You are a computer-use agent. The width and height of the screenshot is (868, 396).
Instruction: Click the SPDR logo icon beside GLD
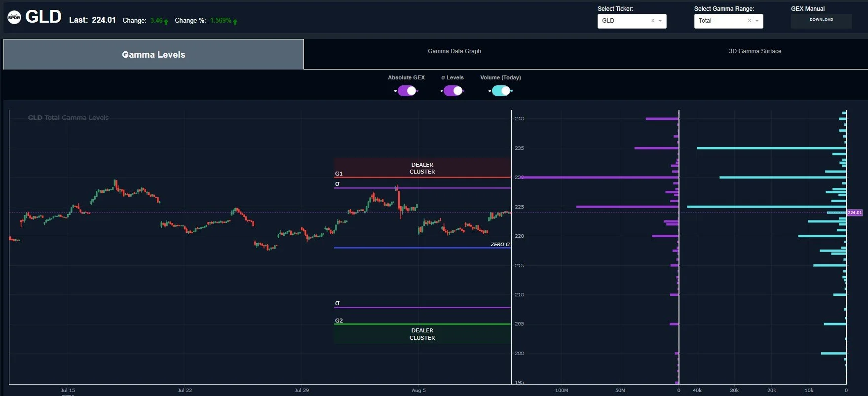coord(14,18)
